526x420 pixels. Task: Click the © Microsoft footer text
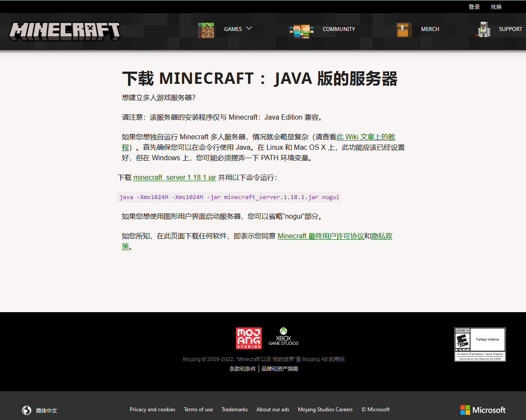[x=376, y=410]
